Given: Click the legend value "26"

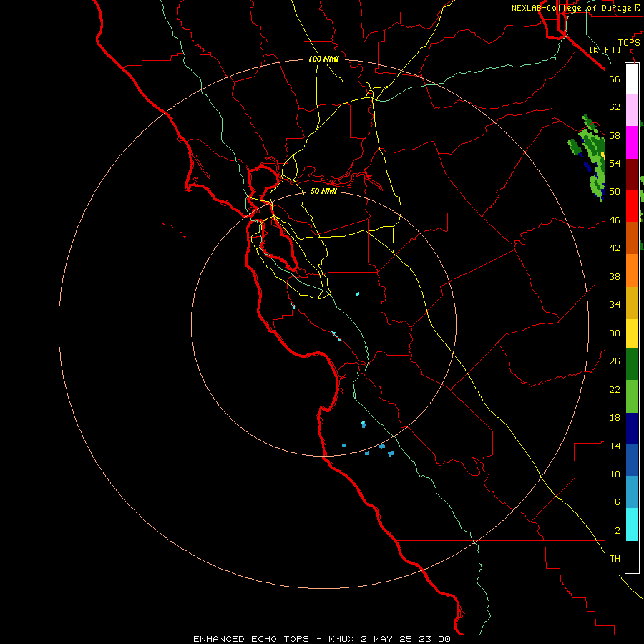Looking at the screenshot, I should coord(615,361).
